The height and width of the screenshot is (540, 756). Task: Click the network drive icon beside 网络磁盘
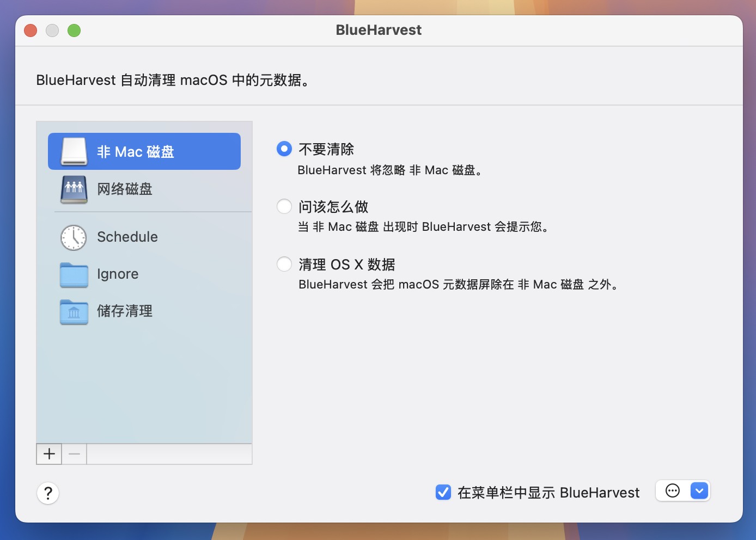(x=74, y=189)
